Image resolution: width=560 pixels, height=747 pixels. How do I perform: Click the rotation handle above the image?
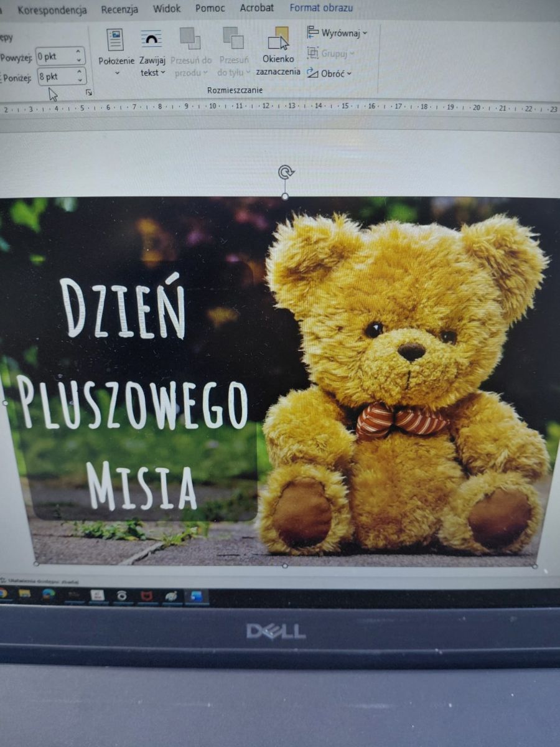coord(286,172)
